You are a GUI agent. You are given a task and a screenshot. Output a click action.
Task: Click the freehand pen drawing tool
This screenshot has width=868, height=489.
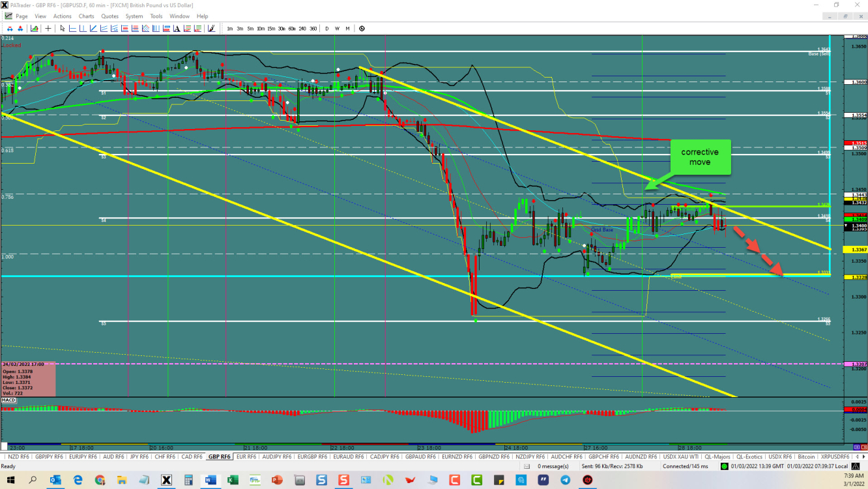(211, 29)
